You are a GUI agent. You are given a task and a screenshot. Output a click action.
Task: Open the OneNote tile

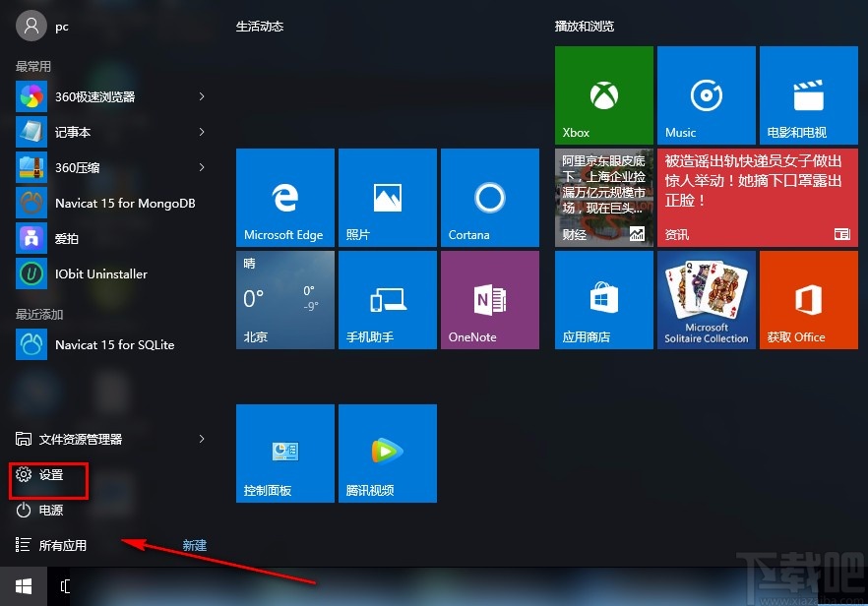pyautogui.click(x=489, y=299)
